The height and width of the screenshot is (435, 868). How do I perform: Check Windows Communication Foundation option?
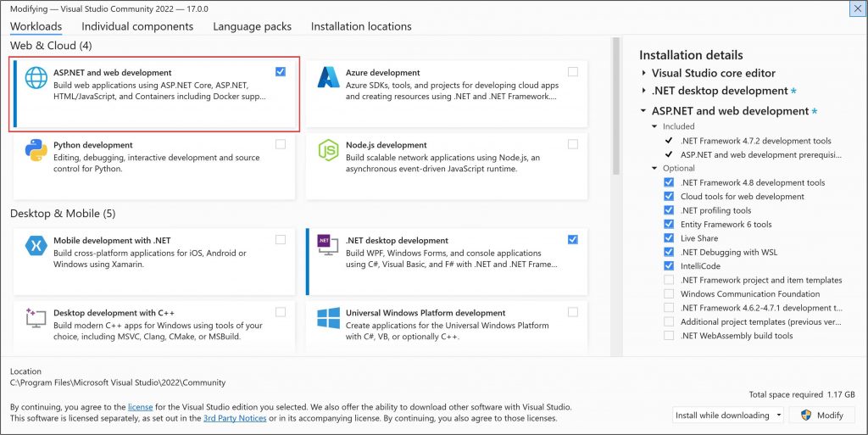coord(669,294)
